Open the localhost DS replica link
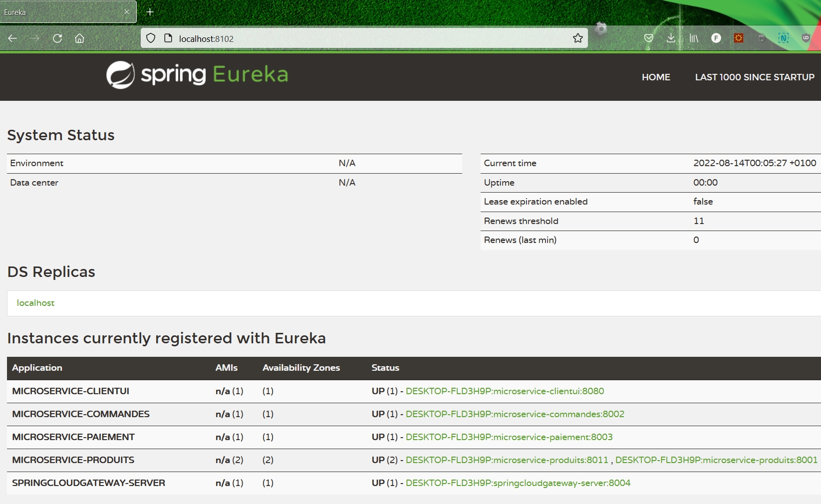 [x=35, y=303]
